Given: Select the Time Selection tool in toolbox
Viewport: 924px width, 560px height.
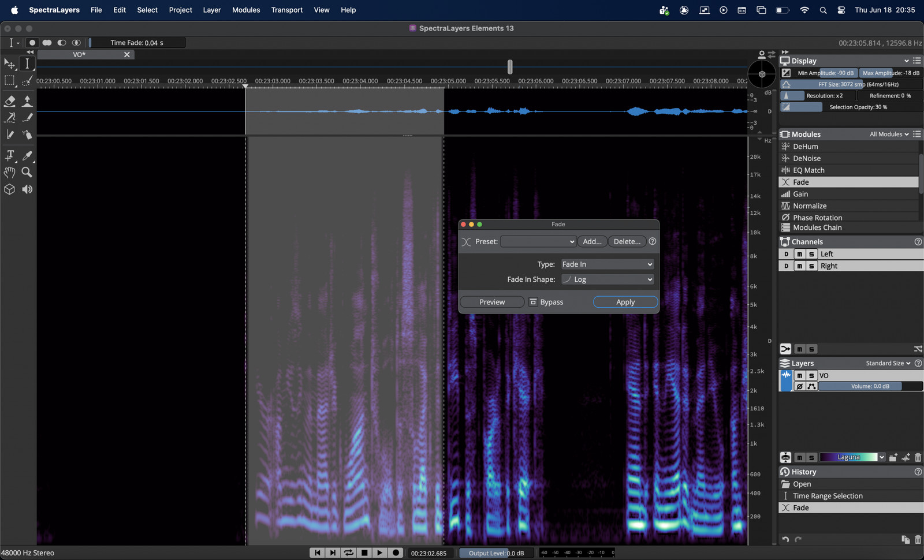Looking at the screenshot, I should click(27, 64).
